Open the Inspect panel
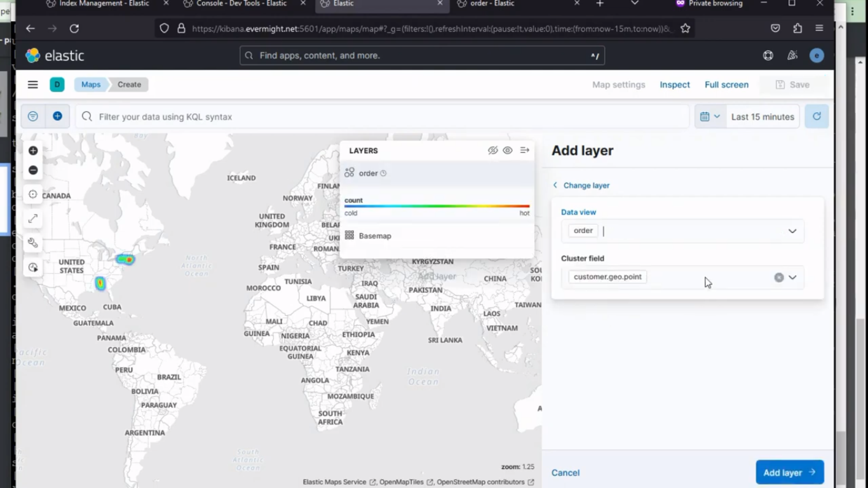The image size is (868, 488). pyautogui.click(x=674, y=85)
